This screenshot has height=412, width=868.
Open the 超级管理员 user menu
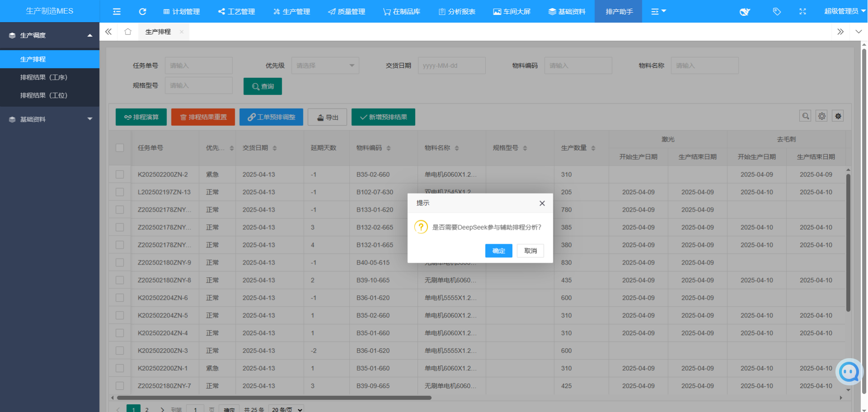tap(843, 11)
